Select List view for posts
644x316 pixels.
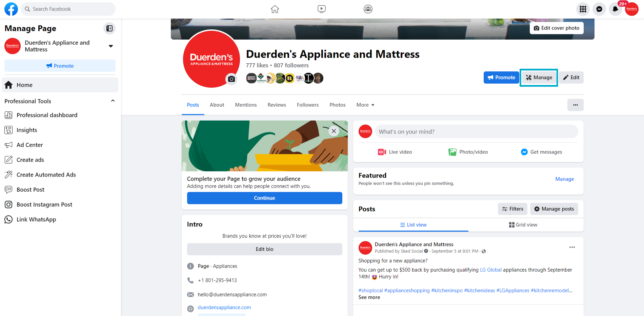(414, 225)
